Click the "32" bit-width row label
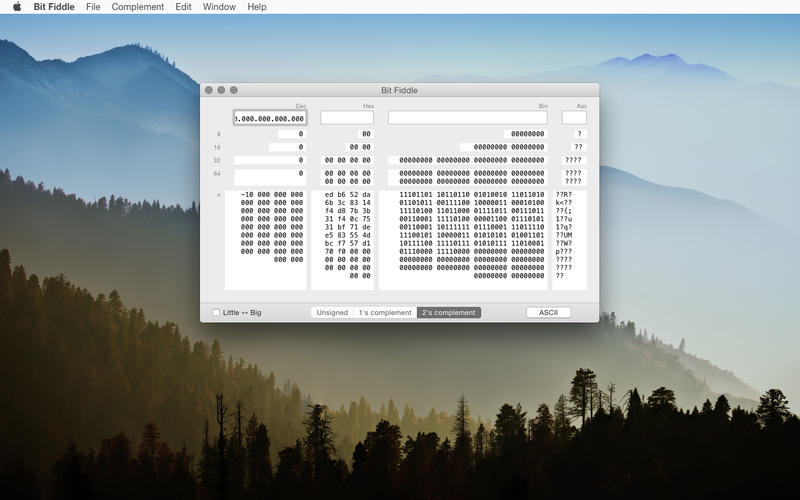800x500 pixels. click(217, 160)
